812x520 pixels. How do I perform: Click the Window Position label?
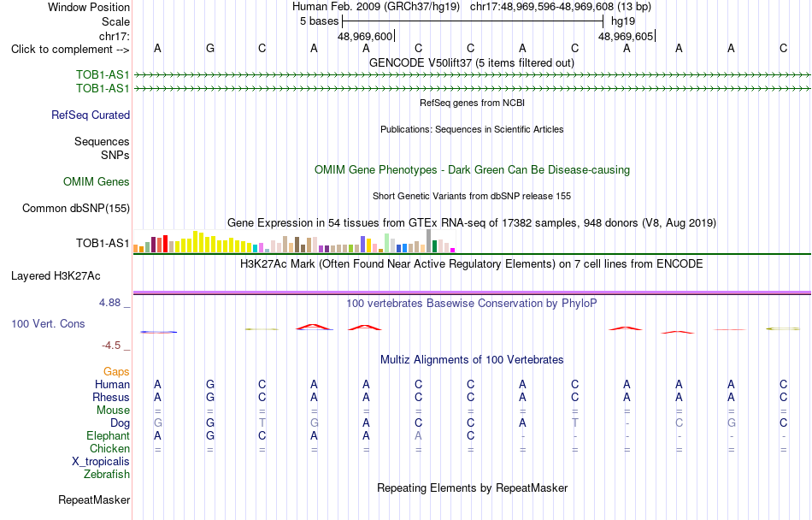tap(89, 7)
